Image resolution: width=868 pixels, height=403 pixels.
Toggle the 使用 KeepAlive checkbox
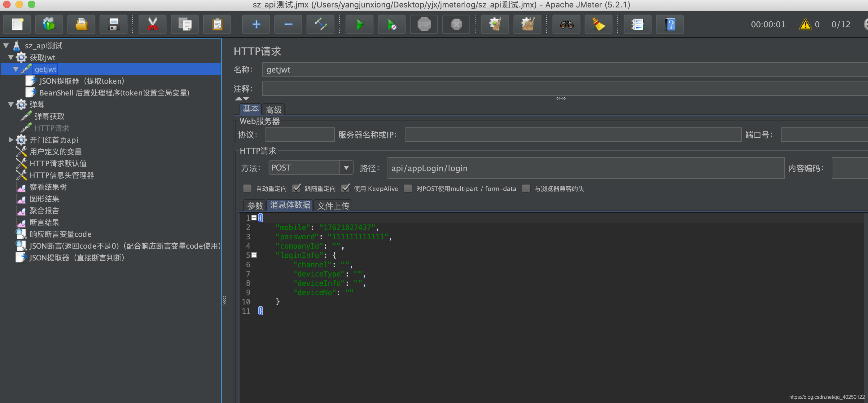coord(345,188)
